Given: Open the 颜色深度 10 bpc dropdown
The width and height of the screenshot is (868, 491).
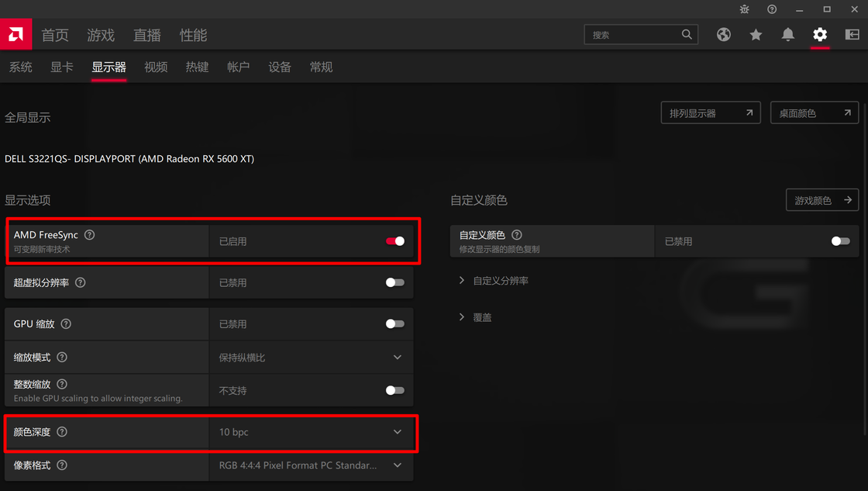Looking at the screenshot, I should pyautogui.click(x=311, y=432).
